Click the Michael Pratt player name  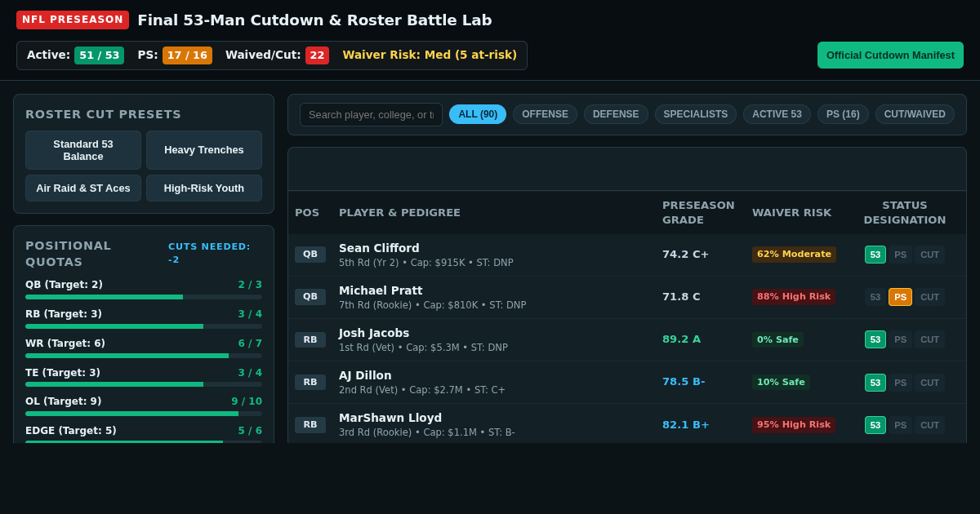click(x=381, y=290)
